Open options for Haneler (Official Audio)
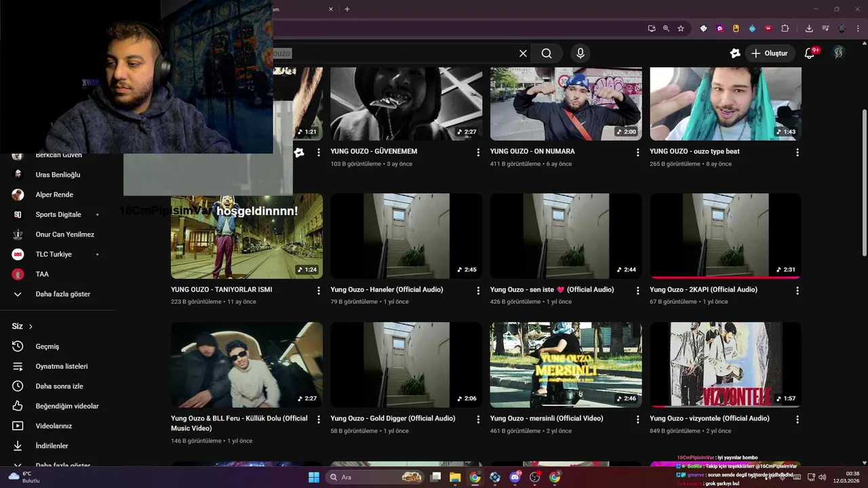This screenshot has width=868, height=488. tap(478, 291)
